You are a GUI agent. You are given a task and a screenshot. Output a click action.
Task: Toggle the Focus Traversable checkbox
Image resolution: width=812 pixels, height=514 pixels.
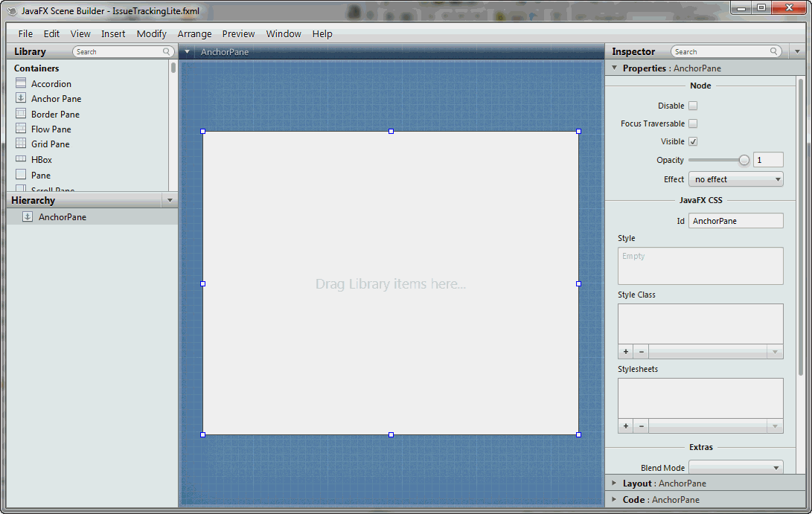pyautogui.click(x=693, y=123)
